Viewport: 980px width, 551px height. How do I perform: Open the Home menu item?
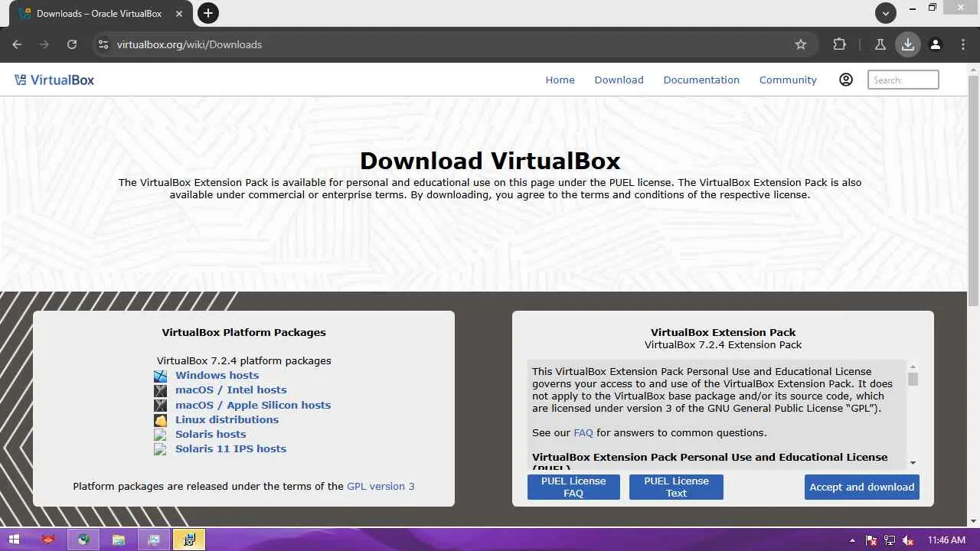tap(560, 80)
